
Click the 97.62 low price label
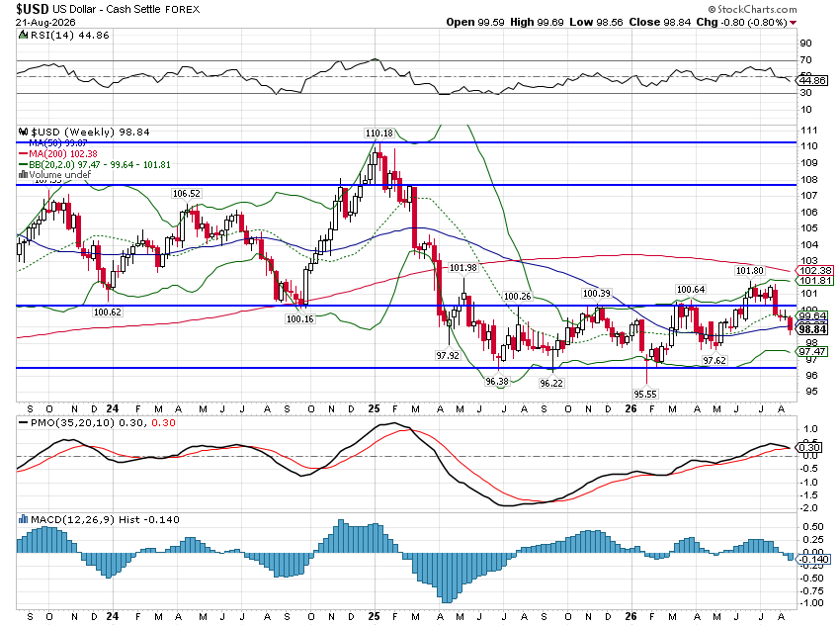click(714, 361)
